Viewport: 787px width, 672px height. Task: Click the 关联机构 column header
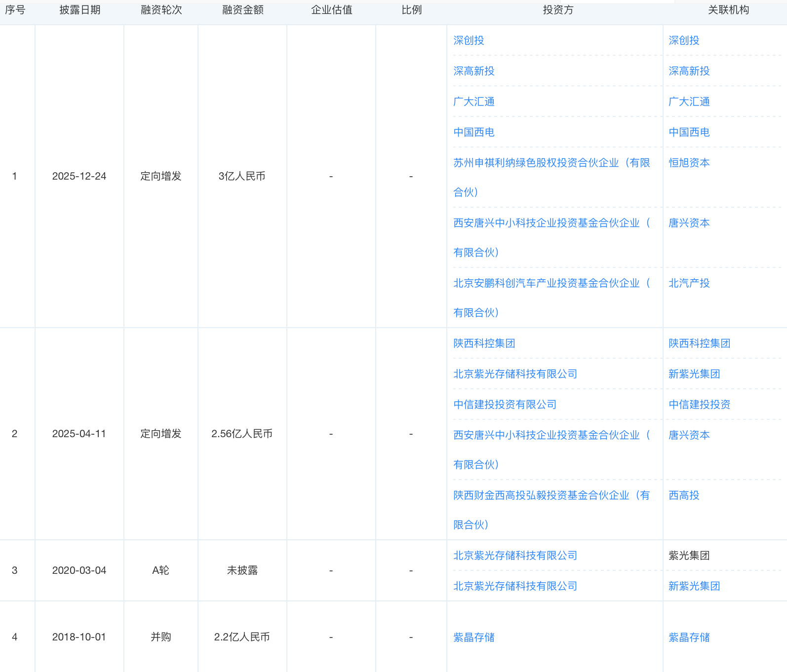[x=728, y=10]
